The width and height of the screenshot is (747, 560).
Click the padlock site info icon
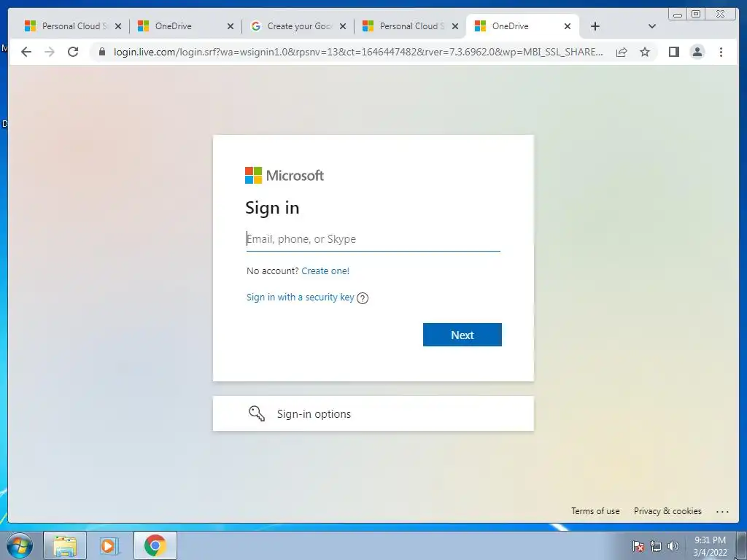point(102,52)
